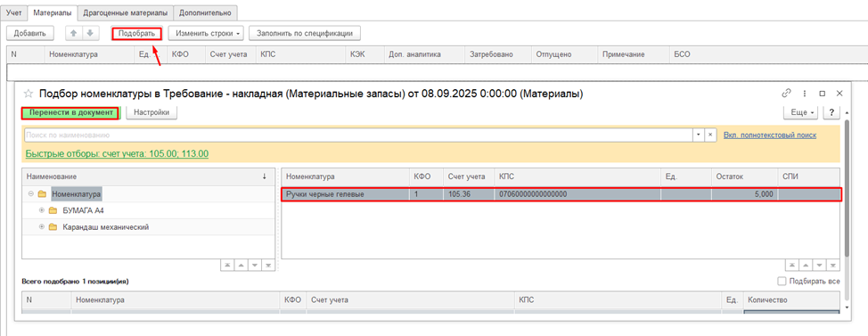Click the Примечание column header
This screenshot has height=336, width=868.
634,54
